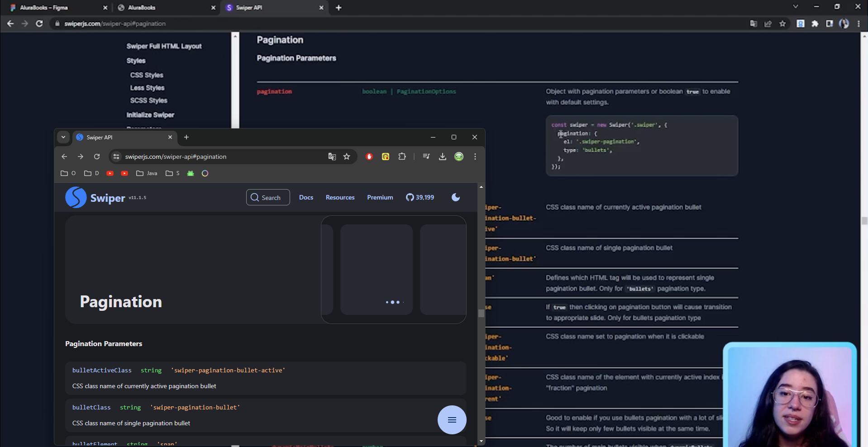Open extensions puzzle icon in back window
The image size is (868, 447).
coord(815,24)
